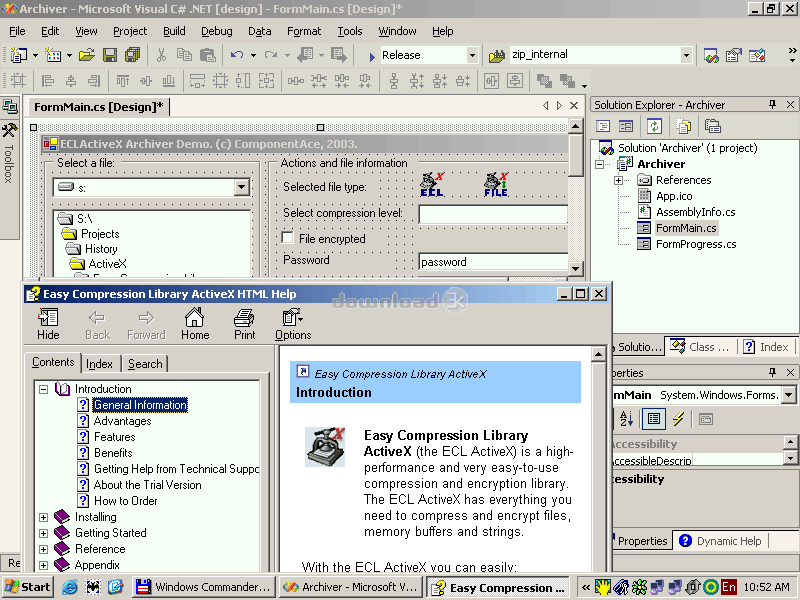Select AssemblyInfo.cs in Solution Explorer
800x600 pixels.
(695, 212)
